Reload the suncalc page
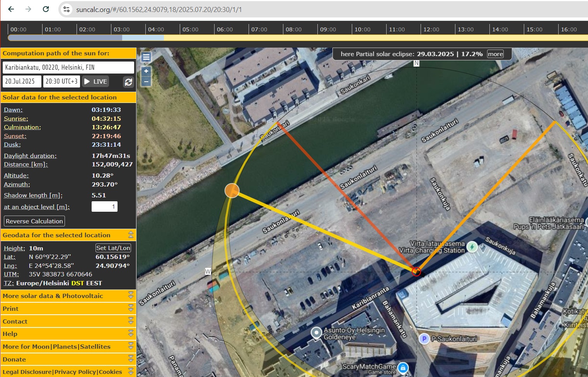Viewport: 588px width, 377px height. 46,9
